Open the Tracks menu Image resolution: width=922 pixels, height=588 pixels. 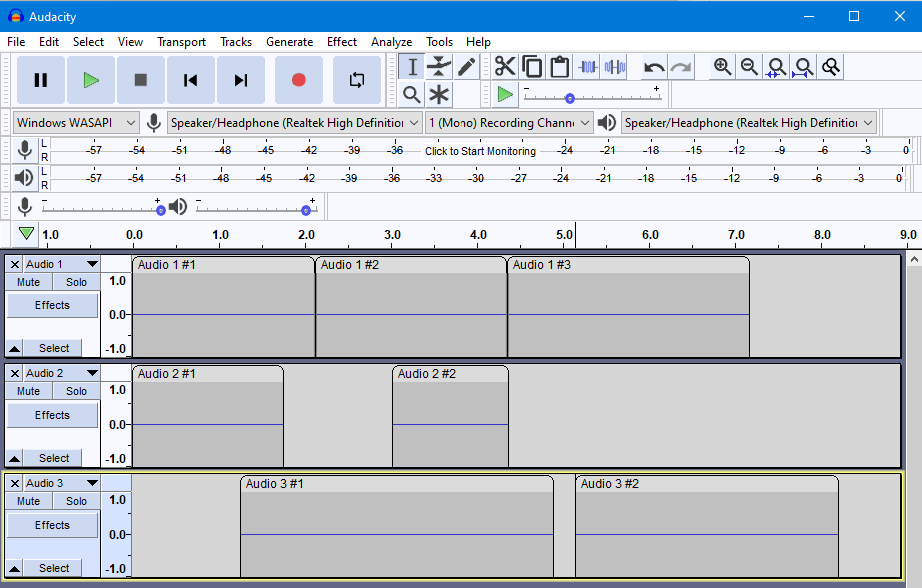click(x=236, y=42)
